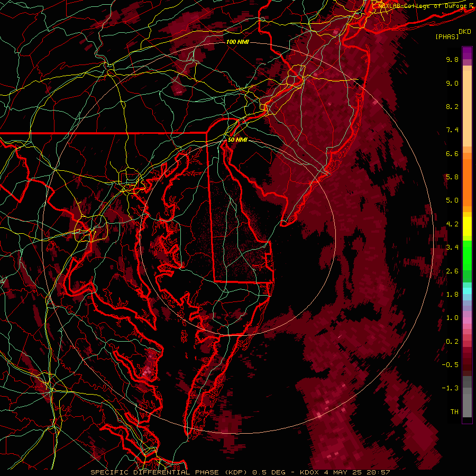Click the 5.8 value on the color scale
Viewport: 476px width, 476px height.
[x=452, y=177]
